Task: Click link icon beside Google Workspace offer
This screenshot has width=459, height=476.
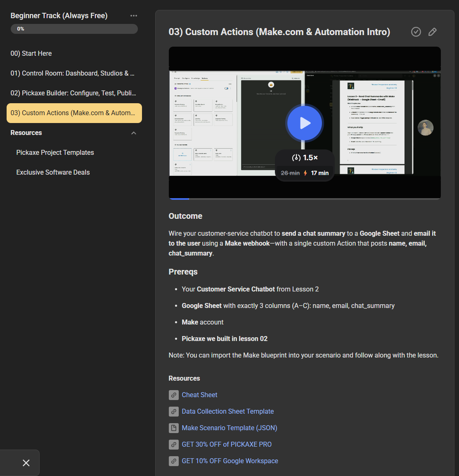Action: [174, 461]
